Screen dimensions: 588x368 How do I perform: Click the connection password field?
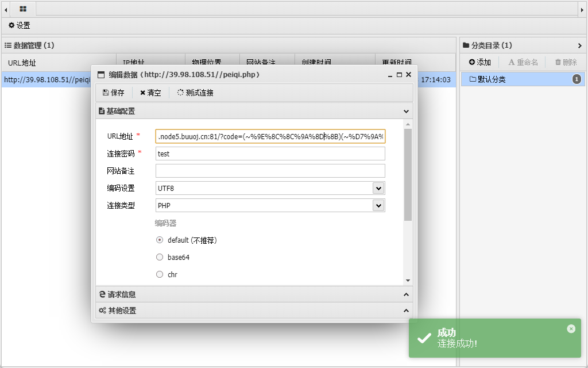coord(270,154)
